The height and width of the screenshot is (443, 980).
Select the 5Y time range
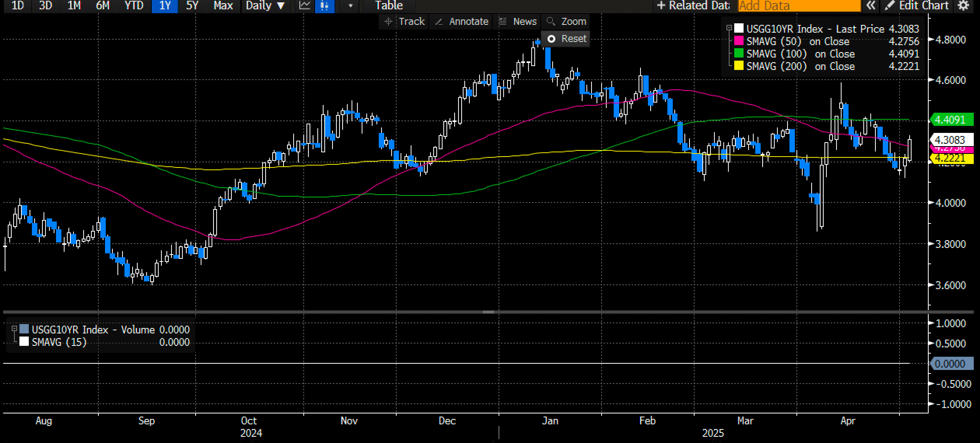pyautogui.click(x=192, y=6)
